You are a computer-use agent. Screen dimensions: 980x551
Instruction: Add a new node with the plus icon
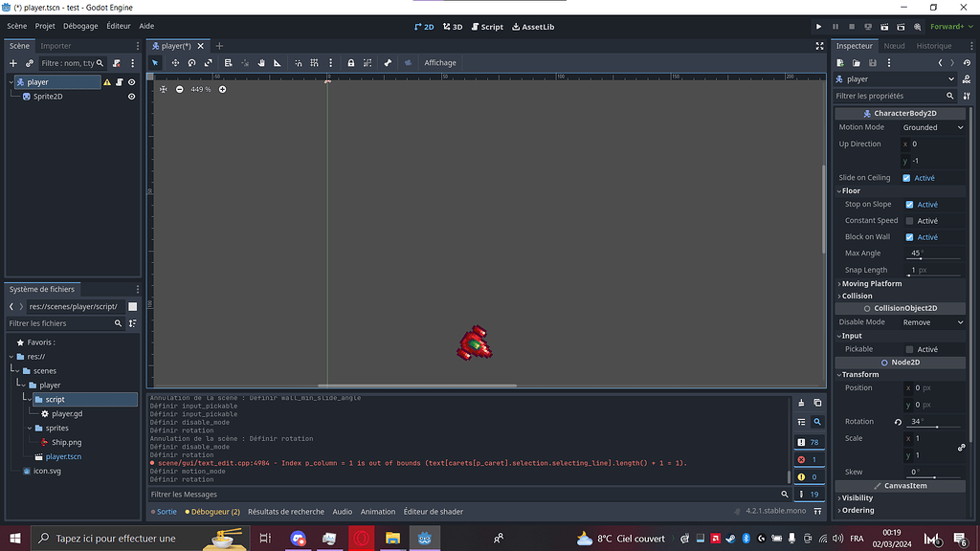[11, 63]
